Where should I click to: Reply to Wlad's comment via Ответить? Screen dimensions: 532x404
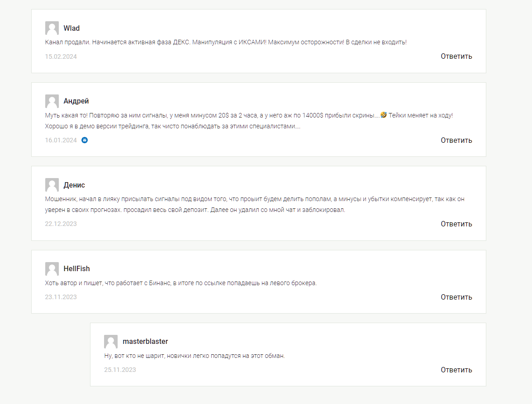(456, 56)
